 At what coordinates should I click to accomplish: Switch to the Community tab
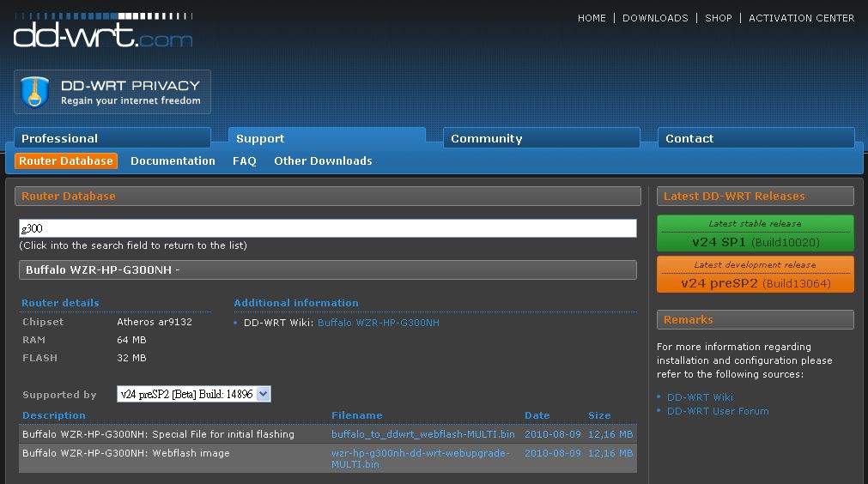(542, 138)
